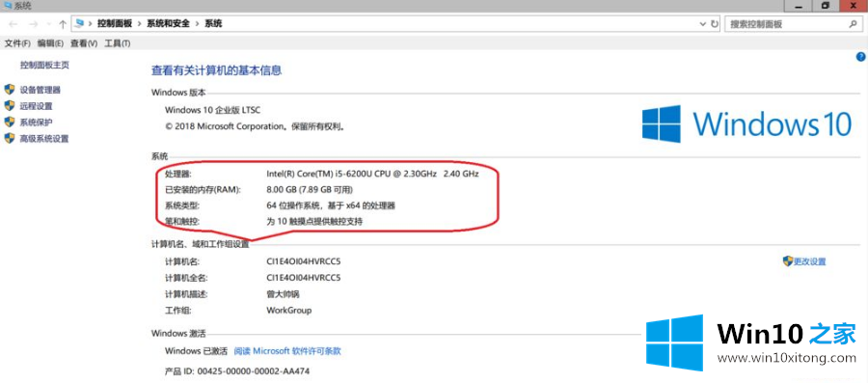Click the forward navigation arrow
Screen dimensions: 868x383
coord(33,24)
